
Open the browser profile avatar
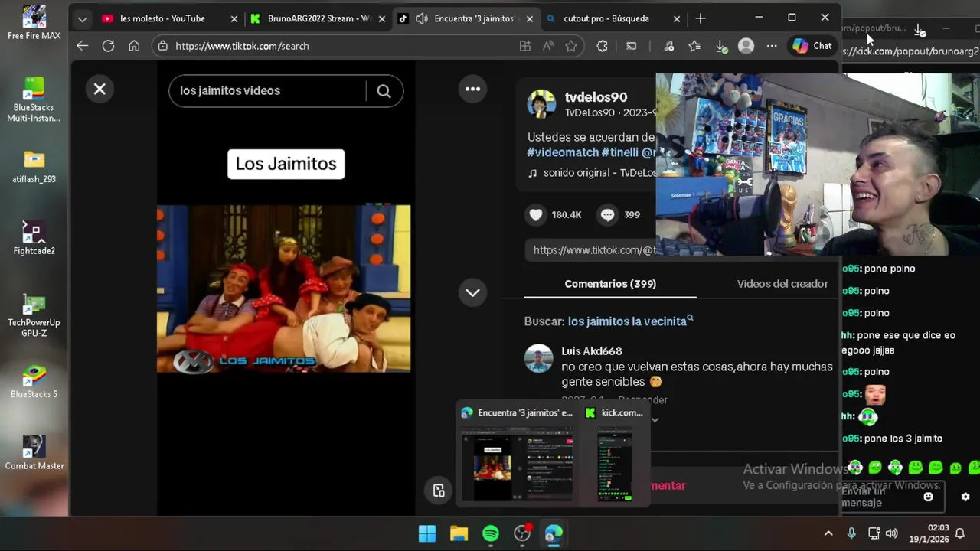(x=746, y=46)
